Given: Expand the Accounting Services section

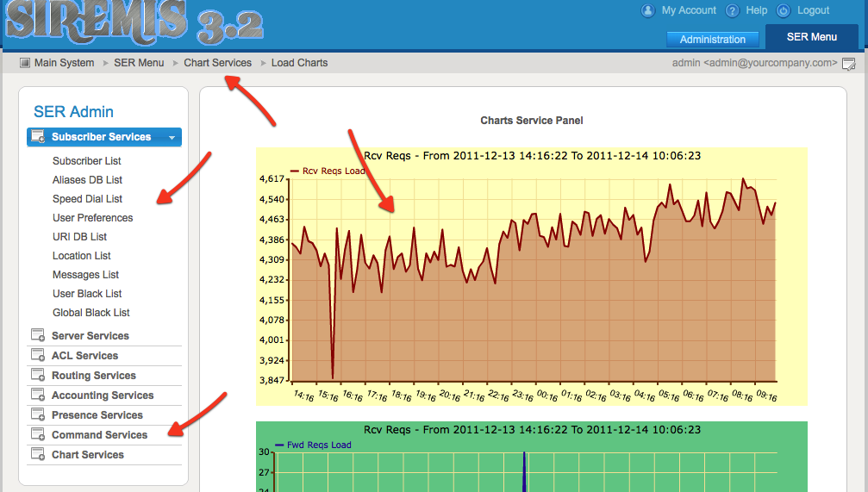Looking at the screenshot, I should [x=102, y=395].
